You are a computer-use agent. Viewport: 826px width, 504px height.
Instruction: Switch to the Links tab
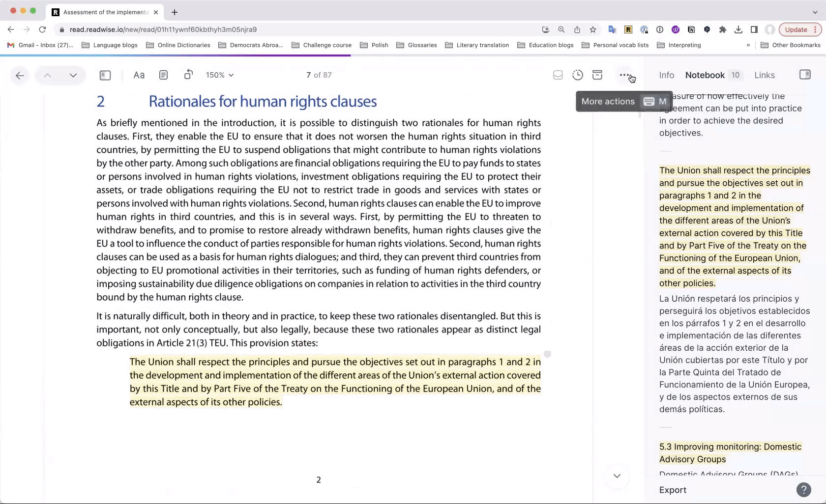765,75
